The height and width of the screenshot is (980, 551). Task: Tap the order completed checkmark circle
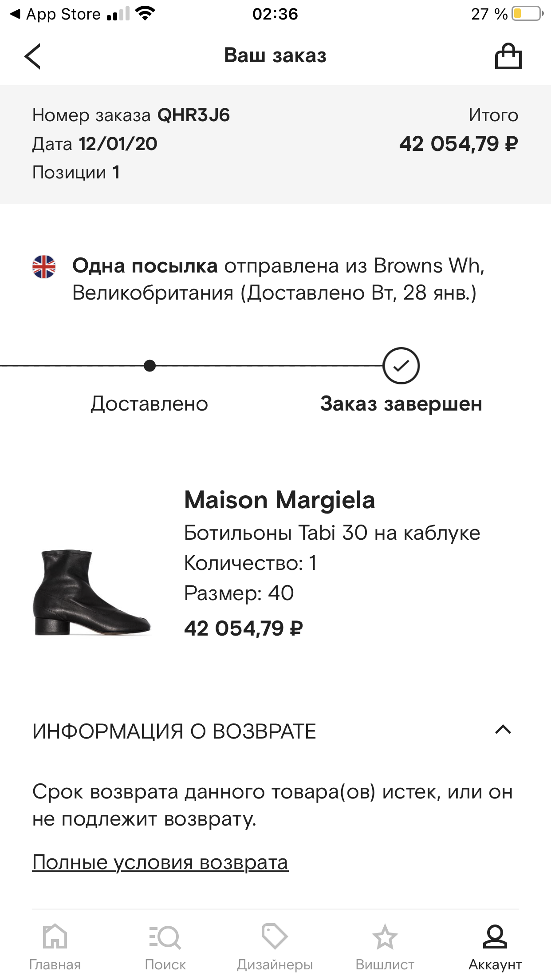pos(401,366)
